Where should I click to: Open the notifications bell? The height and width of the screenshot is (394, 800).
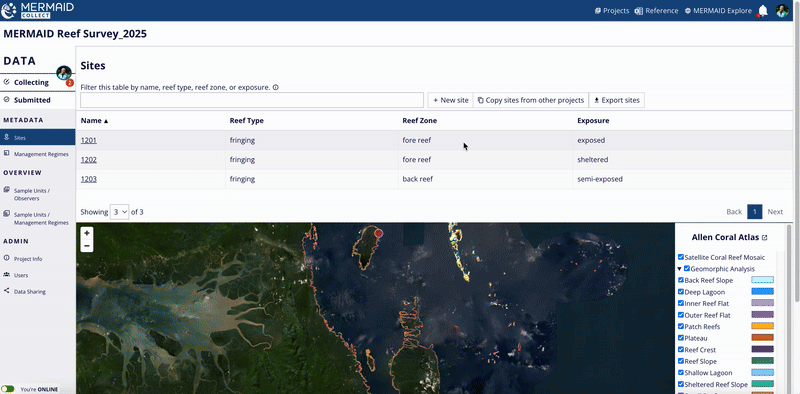[763, 11]
